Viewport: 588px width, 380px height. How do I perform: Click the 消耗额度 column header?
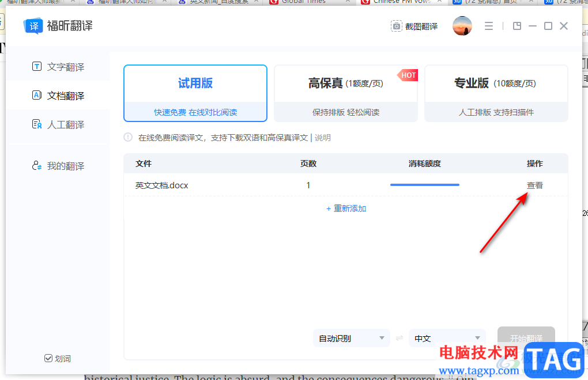click(x=424, y=164)
